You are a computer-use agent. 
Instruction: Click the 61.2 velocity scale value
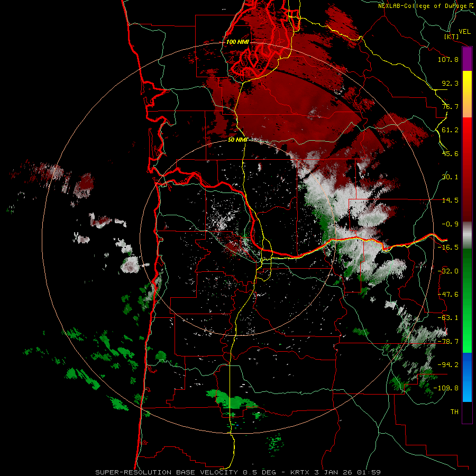(x=450, y=130)
